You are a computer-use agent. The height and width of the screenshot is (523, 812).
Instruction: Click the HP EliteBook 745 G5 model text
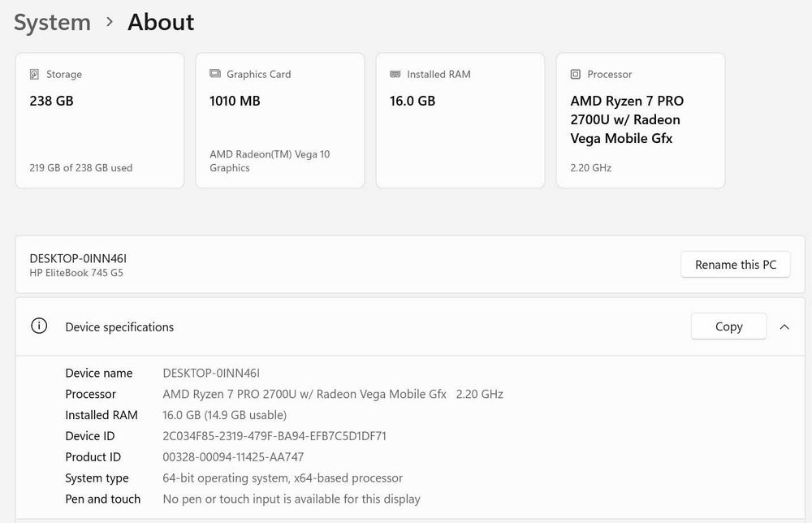[76, 273]
